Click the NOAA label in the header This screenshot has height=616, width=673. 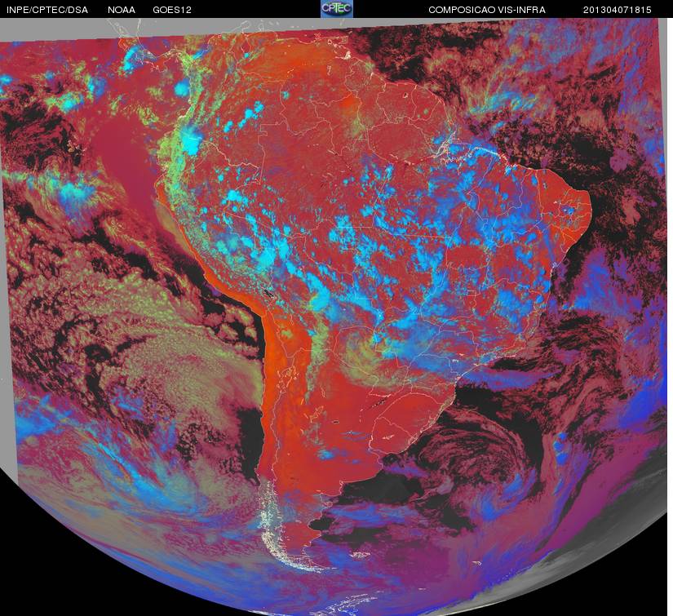click(122, 10)
